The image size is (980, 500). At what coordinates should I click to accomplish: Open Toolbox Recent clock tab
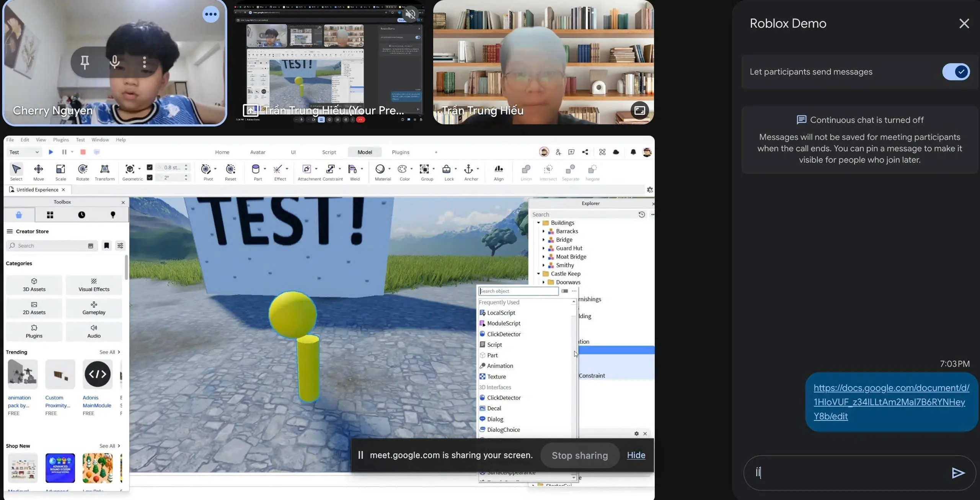coord(82,215)
